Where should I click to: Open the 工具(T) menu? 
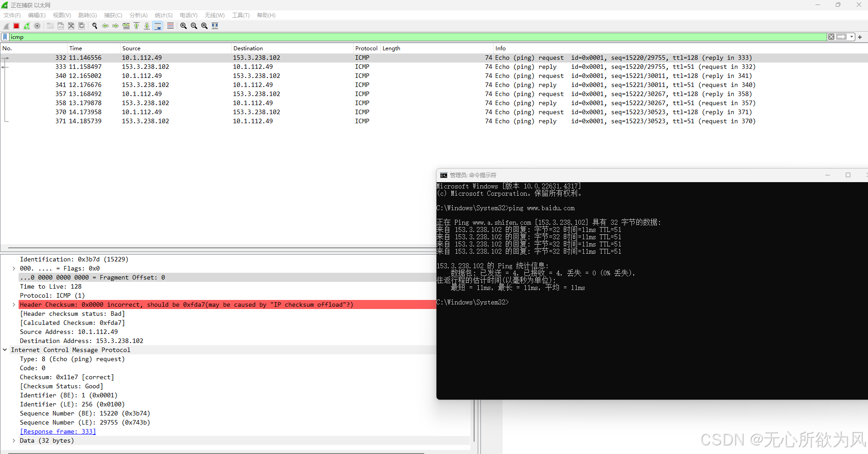click(x=241, y=15)
